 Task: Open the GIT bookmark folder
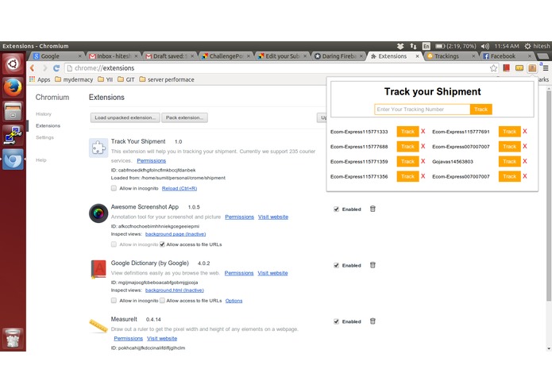126,79
